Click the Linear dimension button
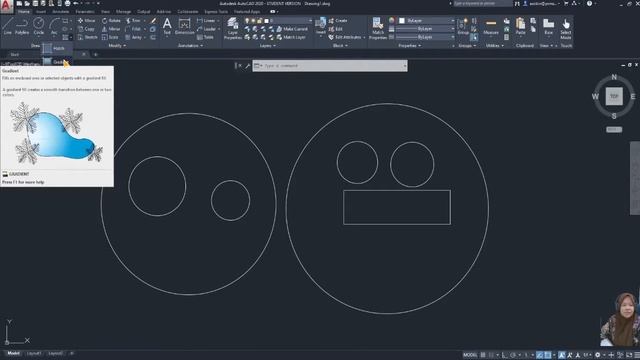This screenshot has width=640, height=360. tap(207, 20)
